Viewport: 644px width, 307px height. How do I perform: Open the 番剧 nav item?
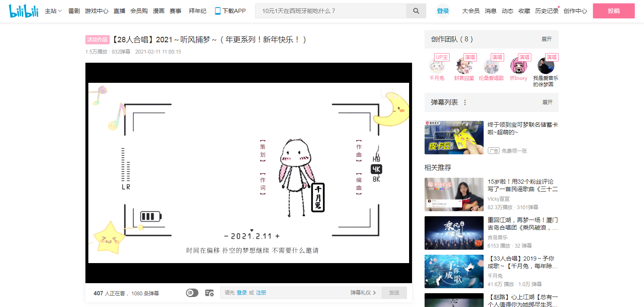[x=74, y=11]
